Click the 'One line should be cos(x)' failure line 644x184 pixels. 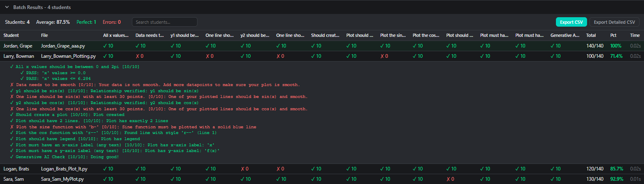159,109
